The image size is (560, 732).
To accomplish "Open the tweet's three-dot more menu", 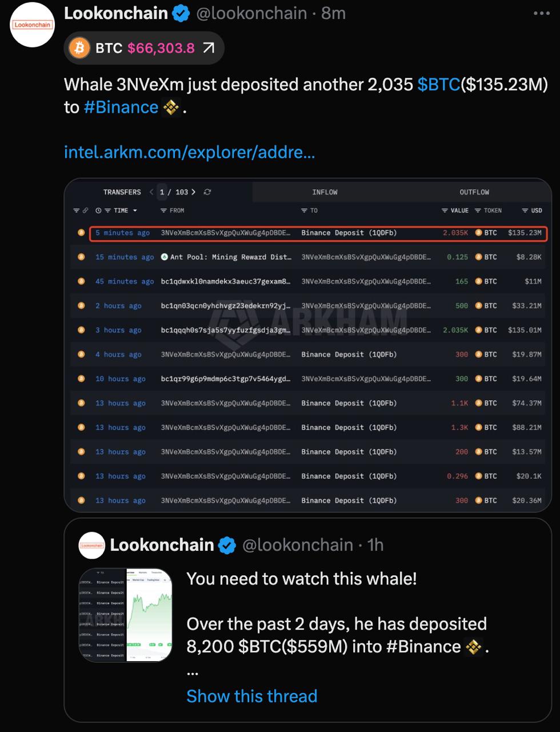I will click(x=541, y=13).
